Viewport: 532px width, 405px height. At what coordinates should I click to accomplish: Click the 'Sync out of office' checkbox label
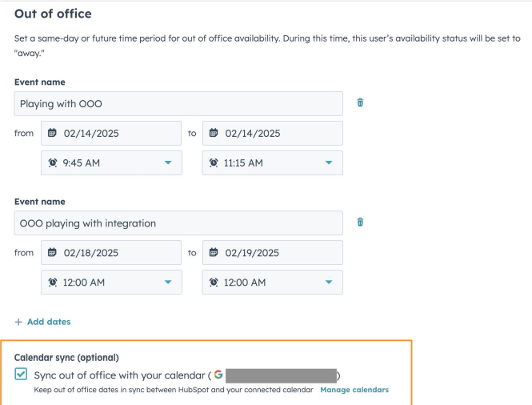point(118,375)
